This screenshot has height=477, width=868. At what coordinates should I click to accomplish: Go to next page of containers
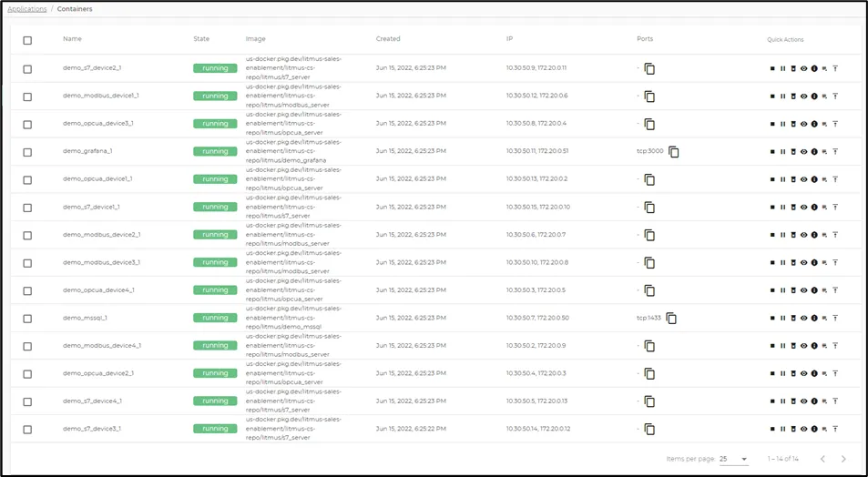tap(843, 459)
